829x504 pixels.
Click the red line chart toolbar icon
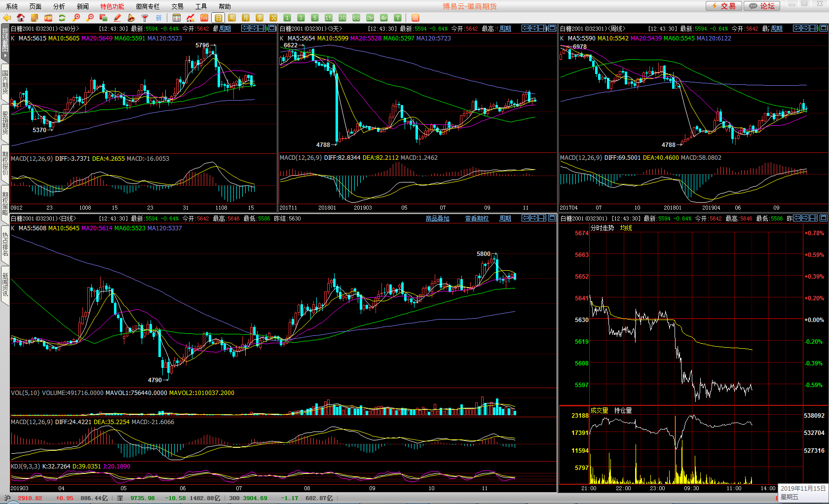coord(190,18)
